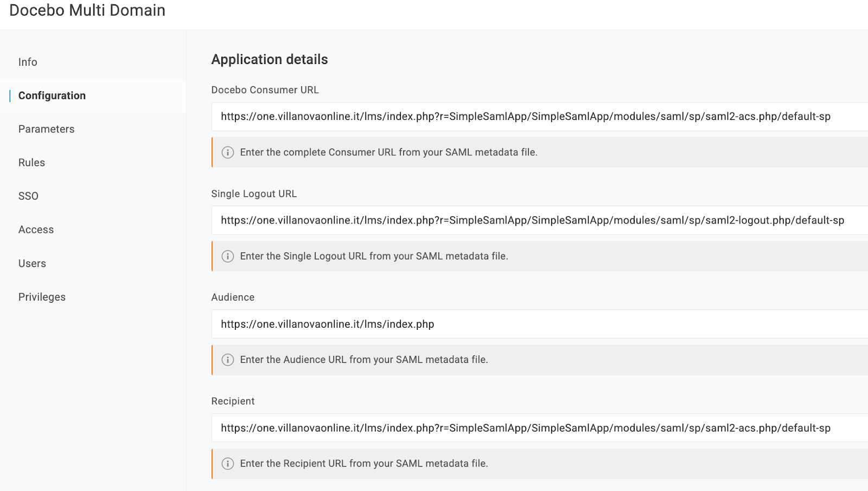
Task: Click the Recipient field label
Action: pyautogui.click(x=233, y=401)
